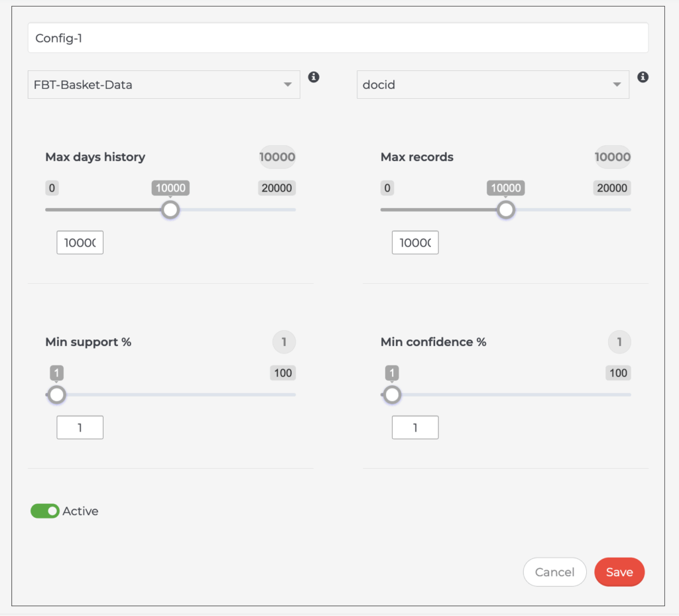The height and width of the screenshot is (616, 679).
Task: Click the Save button
Action: pos(619,572)
